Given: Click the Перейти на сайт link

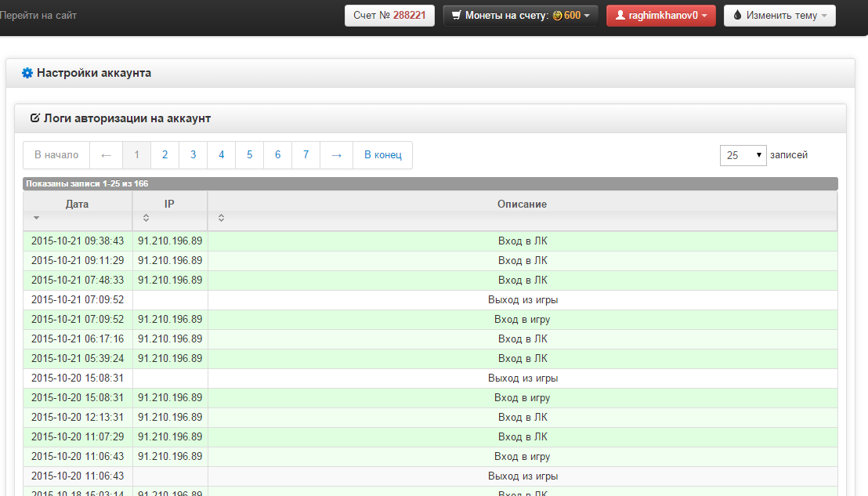Looking at the screenshot, I should coord(38,16).
